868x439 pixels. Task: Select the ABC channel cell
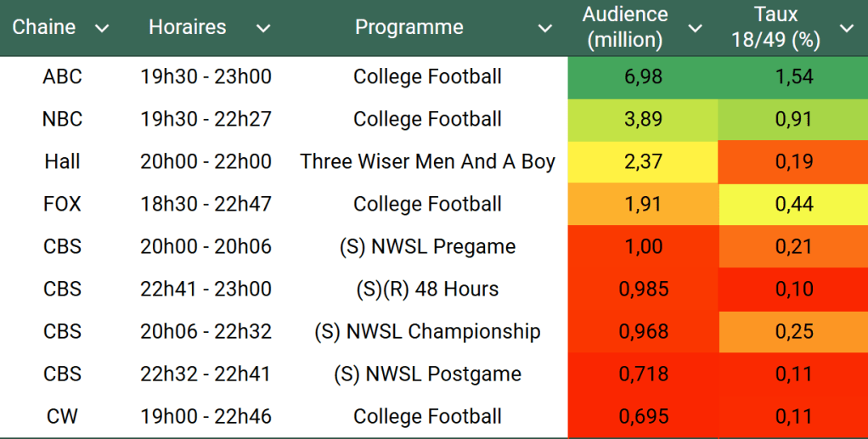coord(62,76)
